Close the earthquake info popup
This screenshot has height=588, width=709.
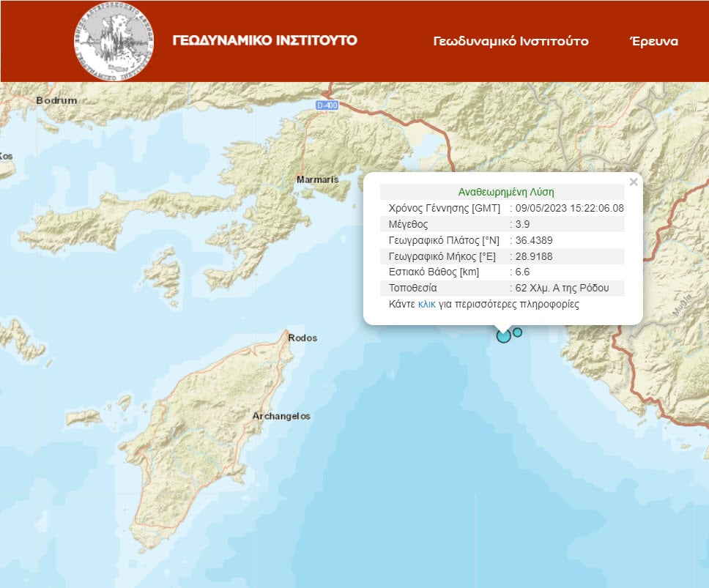[634, 182]
